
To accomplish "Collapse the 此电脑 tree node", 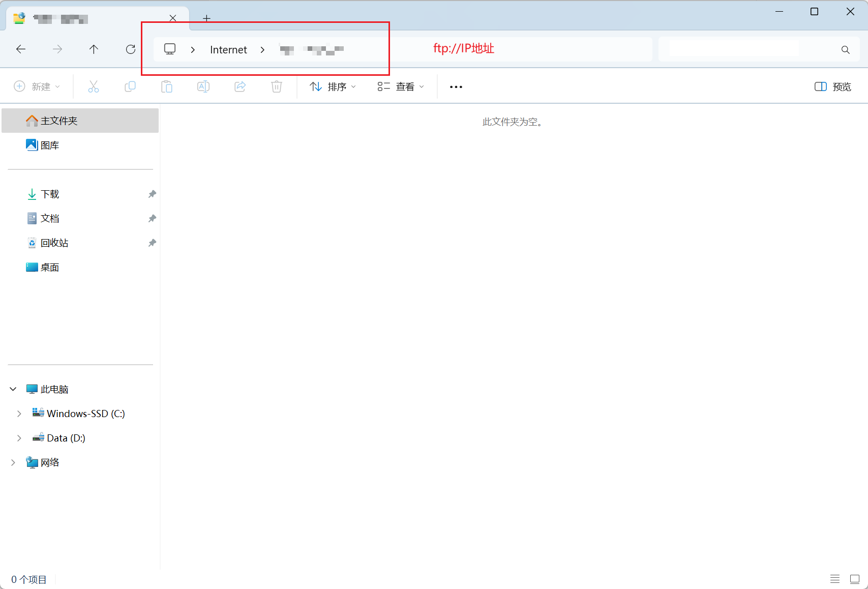I will [13, 389].
